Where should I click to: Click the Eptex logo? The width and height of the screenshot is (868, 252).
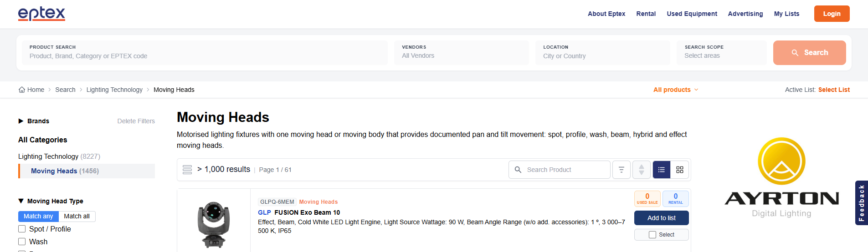point(41,14)
